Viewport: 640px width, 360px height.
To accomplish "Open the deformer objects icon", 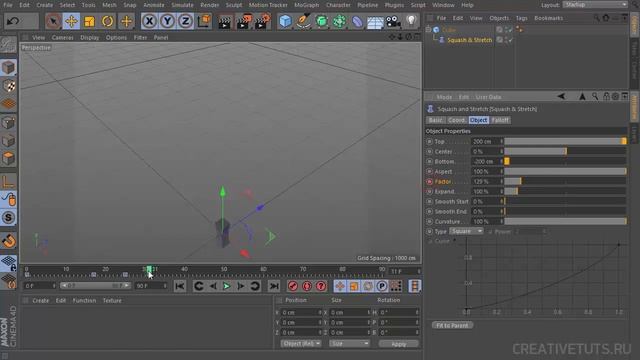I will pyautogui.click(x=357, y=21).
